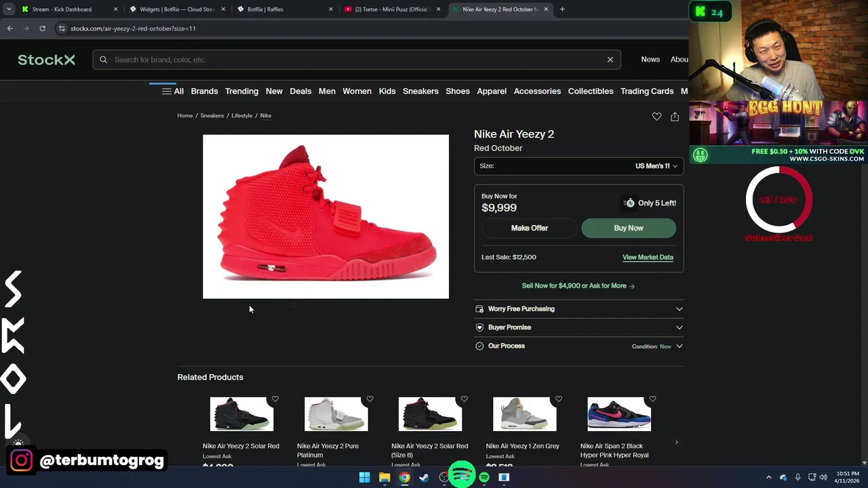Clear the search field with X
Screen dimensions: 868x488
tap(610, 60)
